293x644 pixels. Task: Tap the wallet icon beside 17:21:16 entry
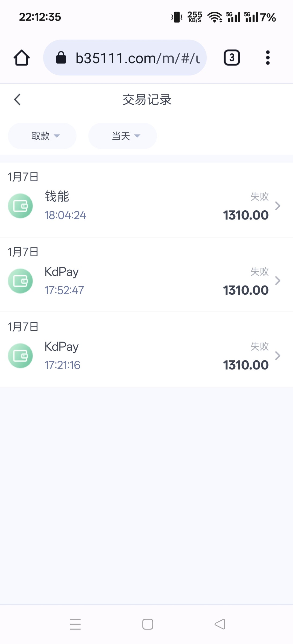pyautogui.click(x=20, y=356)
